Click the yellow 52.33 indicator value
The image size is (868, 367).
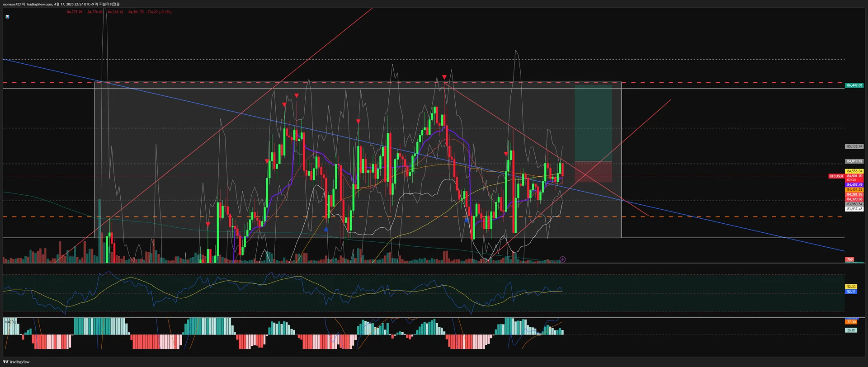pyautogui.click(x=851, y=287)
